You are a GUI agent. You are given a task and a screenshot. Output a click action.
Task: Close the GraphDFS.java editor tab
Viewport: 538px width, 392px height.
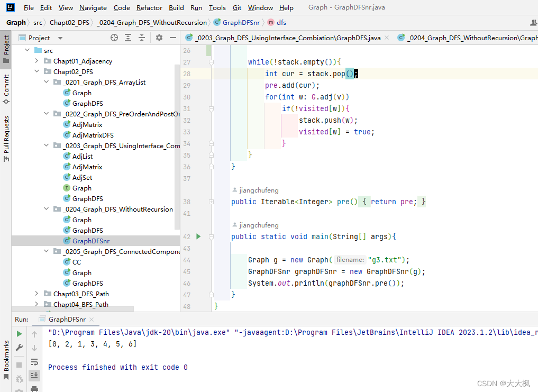[x=387, y=38]
